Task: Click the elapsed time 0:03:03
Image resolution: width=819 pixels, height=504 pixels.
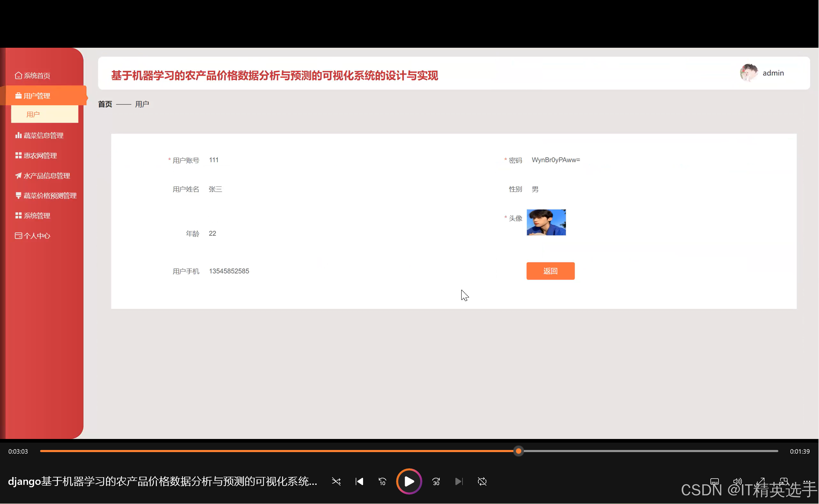Action: (18, 451)
